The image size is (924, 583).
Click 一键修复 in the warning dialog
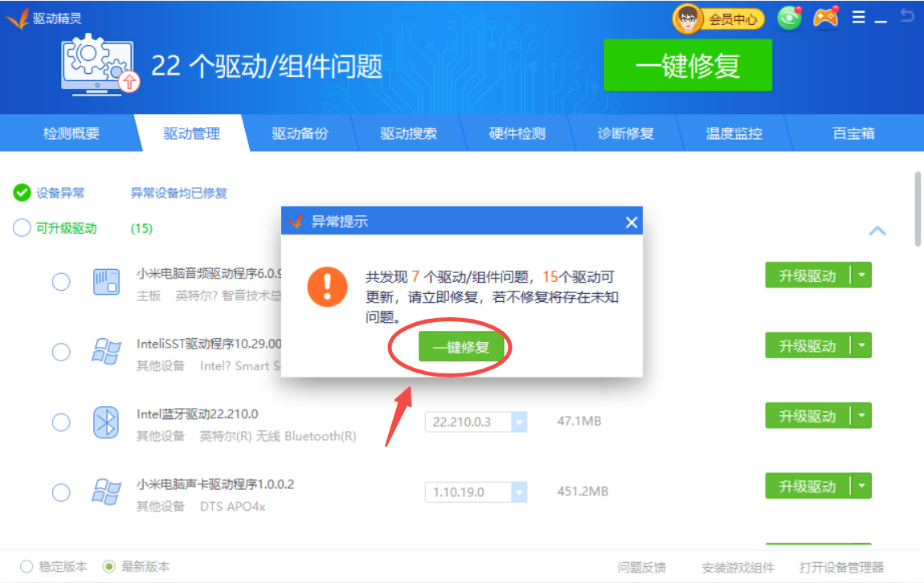pos(460,348)
